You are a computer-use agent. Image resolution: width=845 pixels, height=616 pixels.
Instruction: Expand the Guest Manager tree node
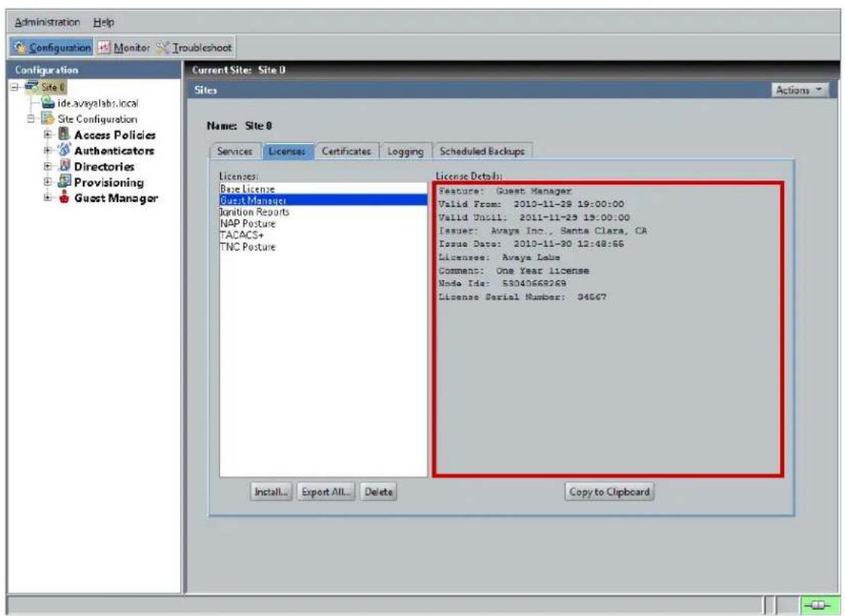(47, 198)
